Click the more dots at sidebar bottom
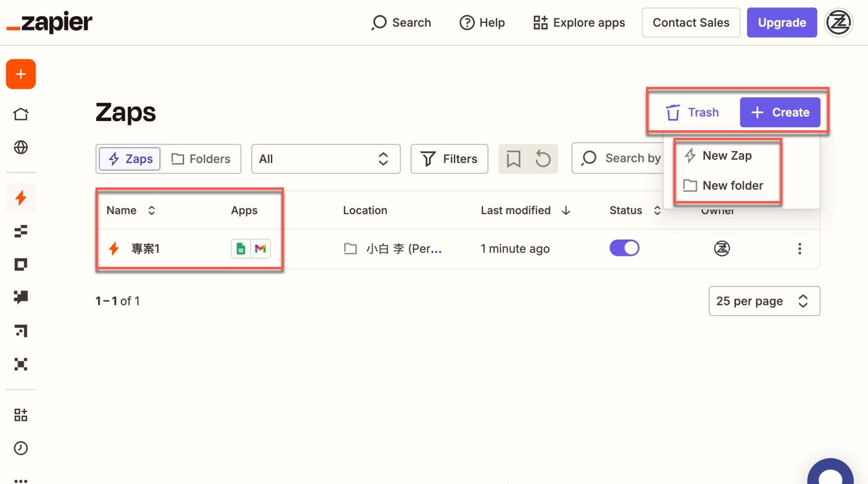 pos(21,480)
